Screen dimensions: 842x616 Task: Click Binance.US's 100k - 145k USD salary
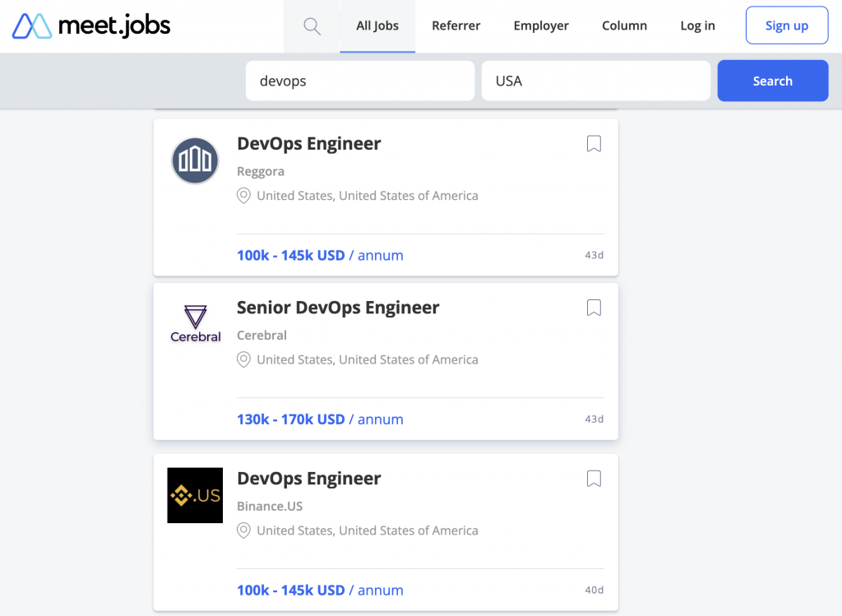click(x=320, y=591)
